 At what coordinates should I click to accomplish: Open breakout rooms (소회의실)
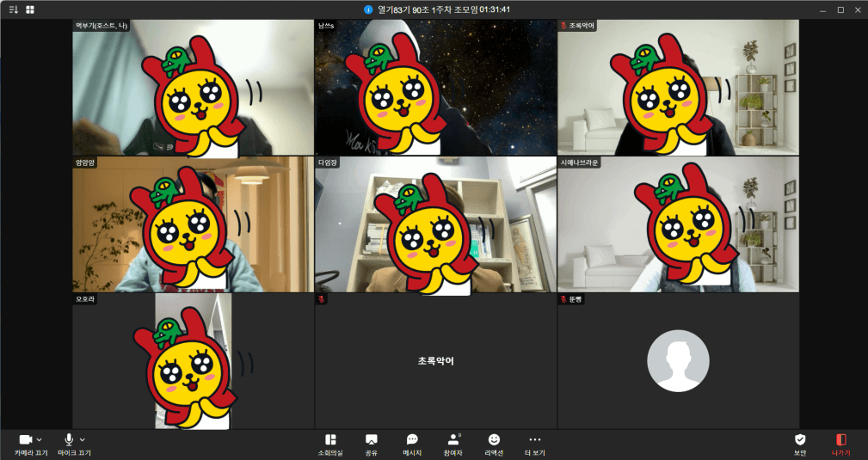(x=330, y=444)
